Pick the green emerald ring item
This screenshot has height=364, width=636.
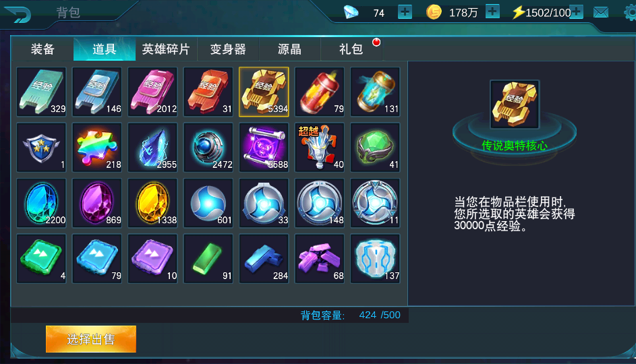click(x=375, y=148)
